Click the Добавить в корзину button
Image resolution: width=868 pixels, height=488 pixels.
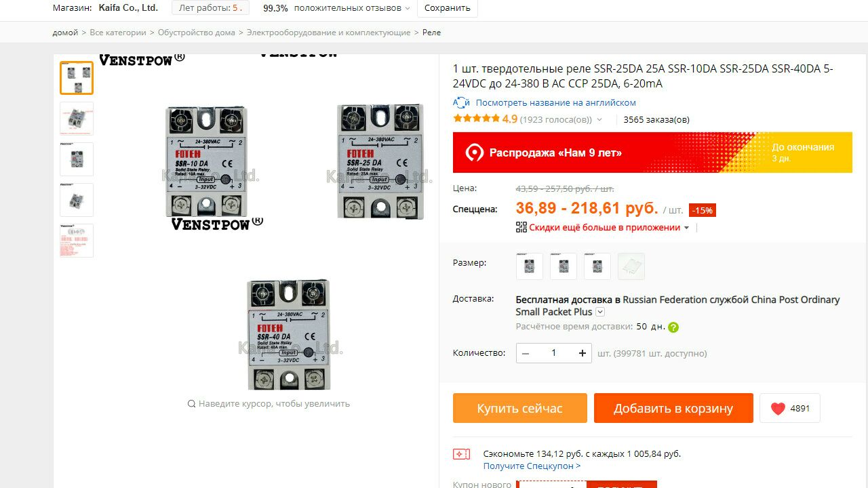coord(673,408)
